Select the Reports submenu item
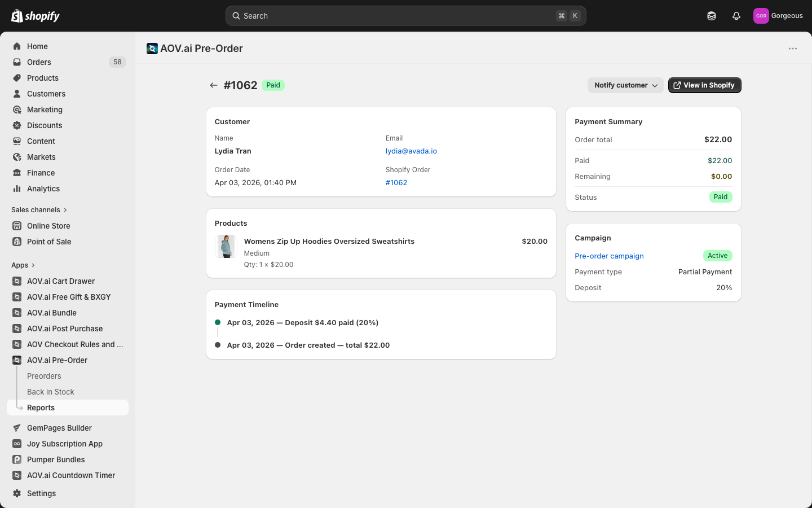Screen dimensions: 812x508 tap(68, 408)
